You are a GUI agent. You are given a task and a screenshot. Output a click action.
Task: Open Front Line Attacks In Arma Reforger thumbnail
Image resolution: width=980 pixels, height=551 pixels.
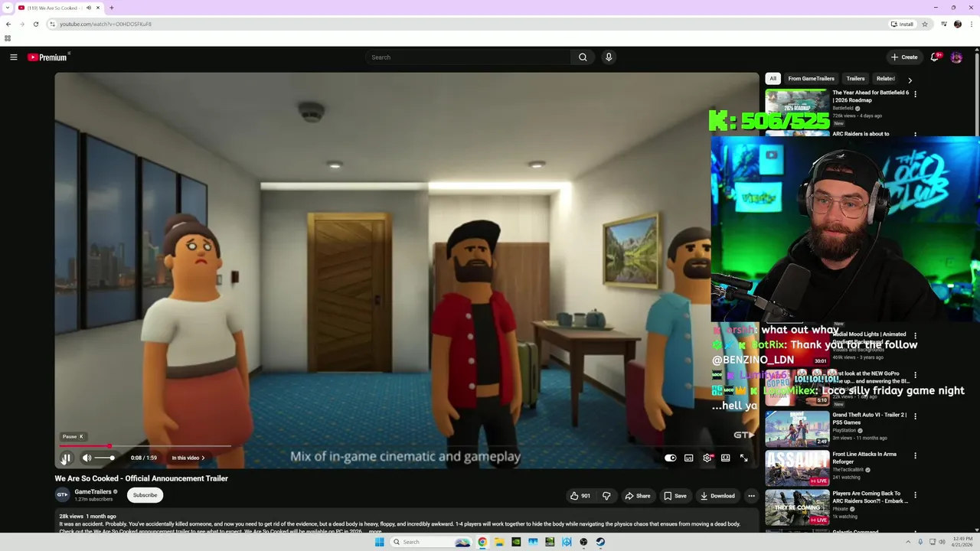tap(797, 468)
